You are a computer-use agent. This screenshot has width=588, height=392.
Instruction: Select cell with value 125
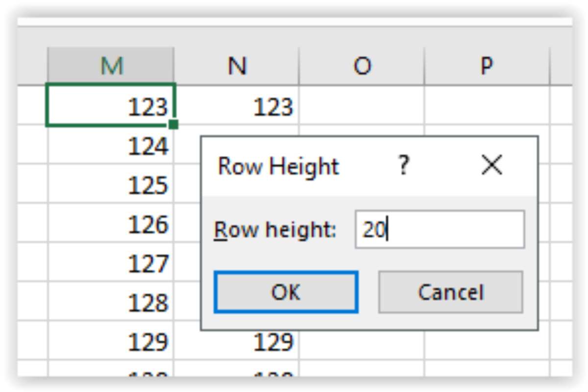pos(111,185)
